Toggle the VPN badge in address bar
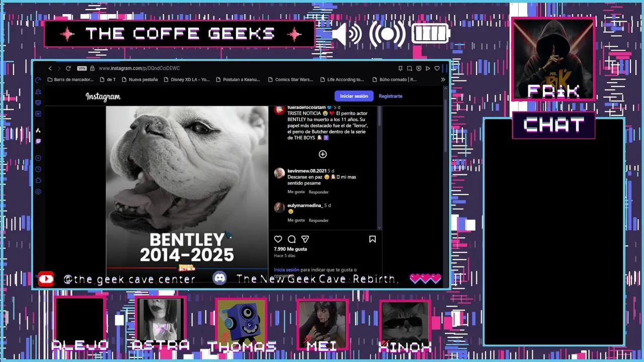 [82, 68]
